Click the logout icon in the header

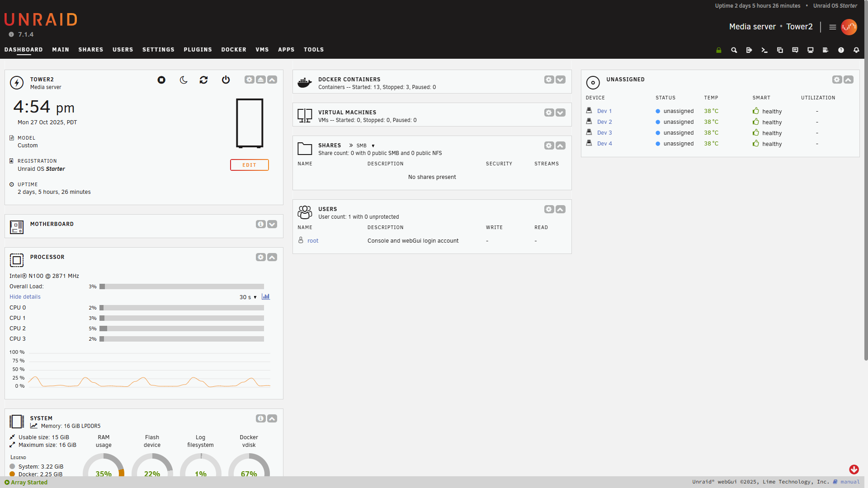pyautogui.click(x=749, y=50)
